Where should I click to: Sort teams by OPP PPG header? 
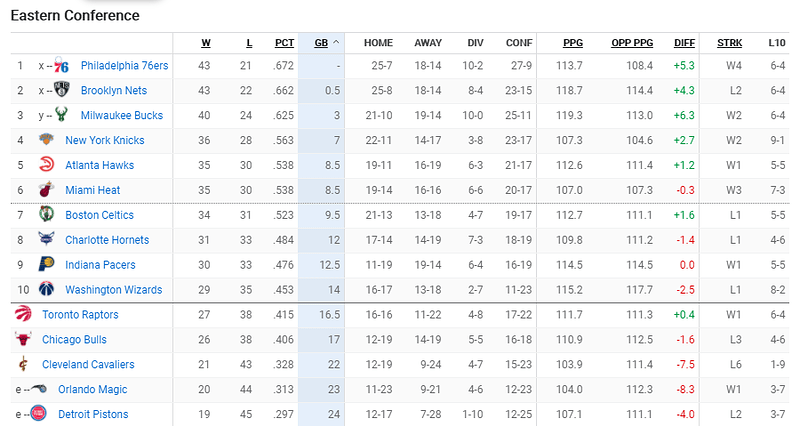632,43
